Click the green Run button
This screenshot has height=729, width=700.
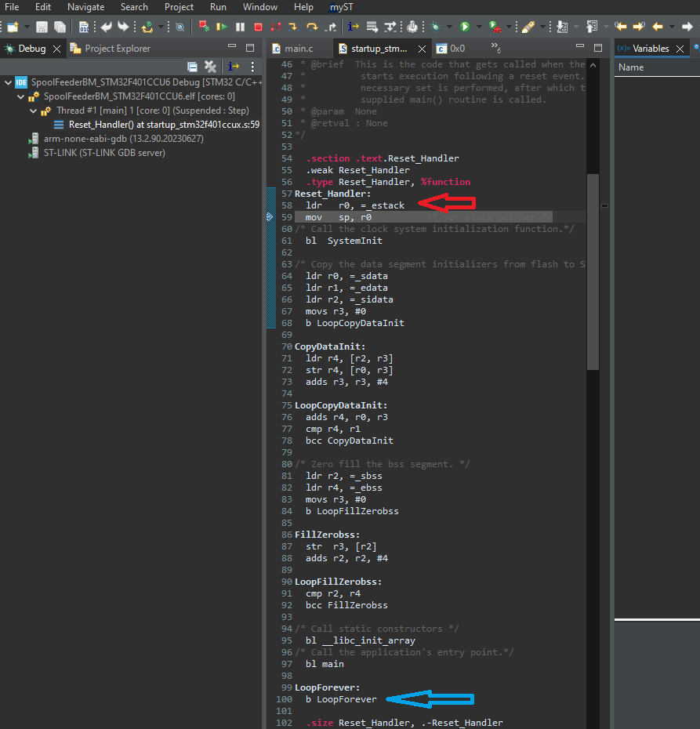465,27
